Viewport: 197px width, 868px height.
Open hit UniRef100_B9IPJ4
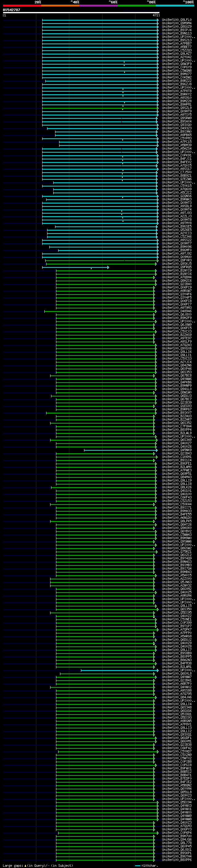[177, 30]
